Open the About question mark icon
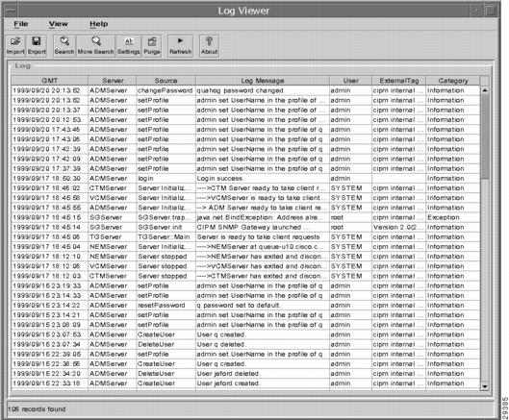The height and width of the screenshot is (420, 509). coord(209,46)
